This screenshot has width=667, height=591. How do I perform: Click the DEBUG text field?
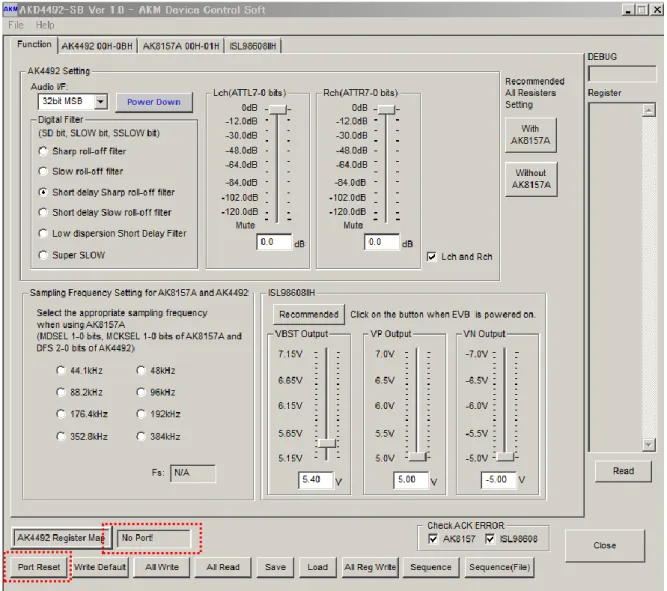pos(622,74)
